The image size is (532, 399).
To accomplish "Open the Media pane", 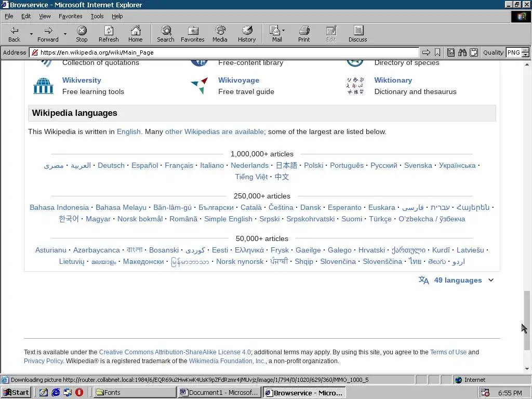I will [x=220, y=34].
